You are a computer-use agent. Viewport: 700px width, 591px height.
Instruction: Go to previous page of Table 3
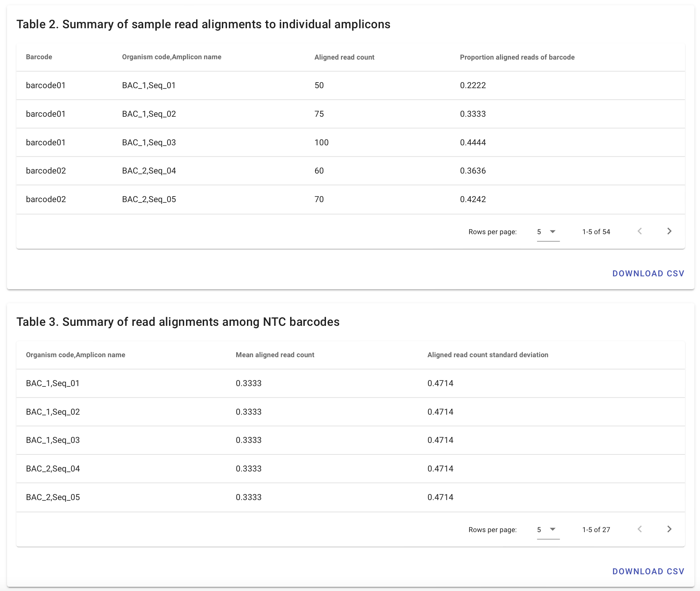tap(640, 529)
